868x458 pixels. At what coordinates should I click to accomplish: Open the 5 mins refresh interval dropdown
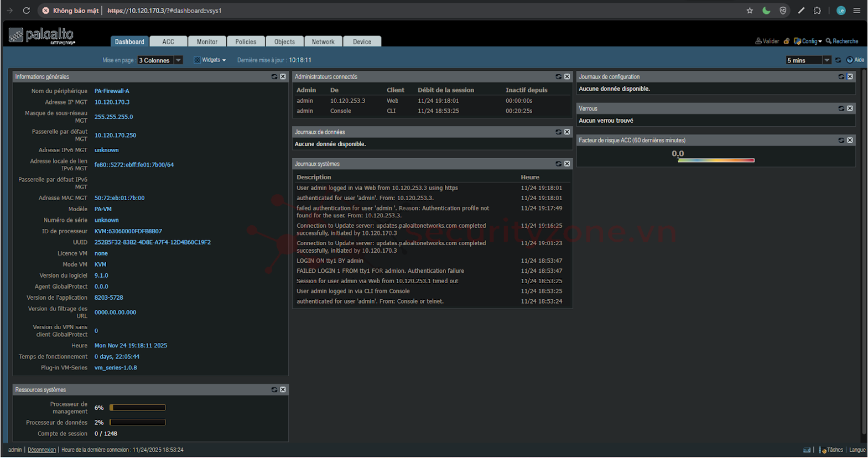click(827, 60)
